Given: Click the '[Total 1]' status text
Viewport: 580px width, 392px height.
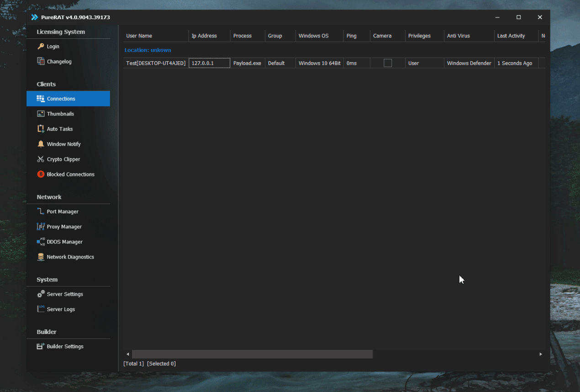Looking at the screenshot, I should pyautogui.click(x=133, y=364).
